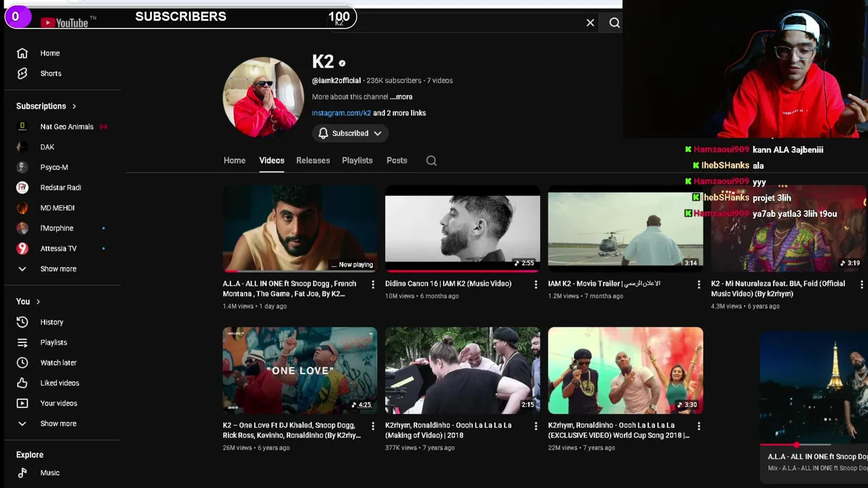Viewport: 868px width, 488px height.
Task: Switch to the Posts tab
Action: (397, 161)
